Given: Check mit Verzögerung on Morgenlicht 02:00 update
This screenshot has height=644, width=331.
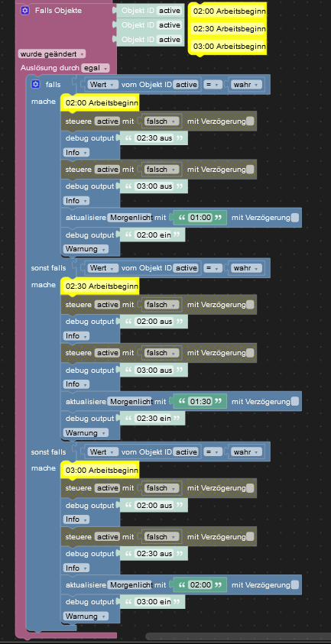Looking at the screenshot, I should [295, 585].
